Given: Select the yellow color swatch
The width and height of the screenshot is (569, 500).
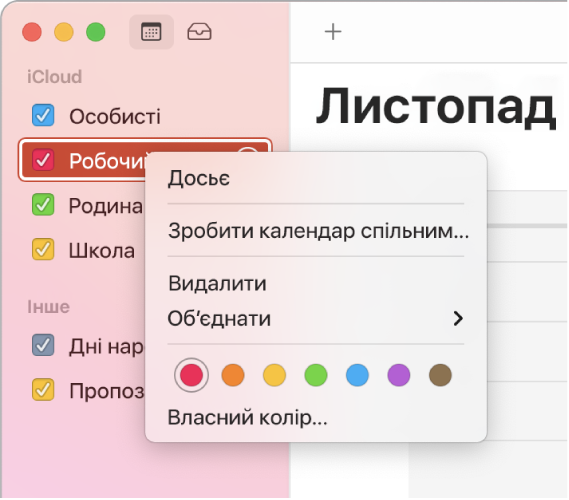Looking at the screenshot, I should (274, 375).
